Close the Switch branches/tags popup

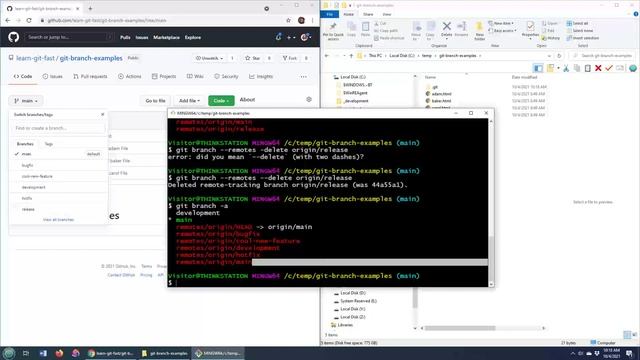click(x=102, y=115)
